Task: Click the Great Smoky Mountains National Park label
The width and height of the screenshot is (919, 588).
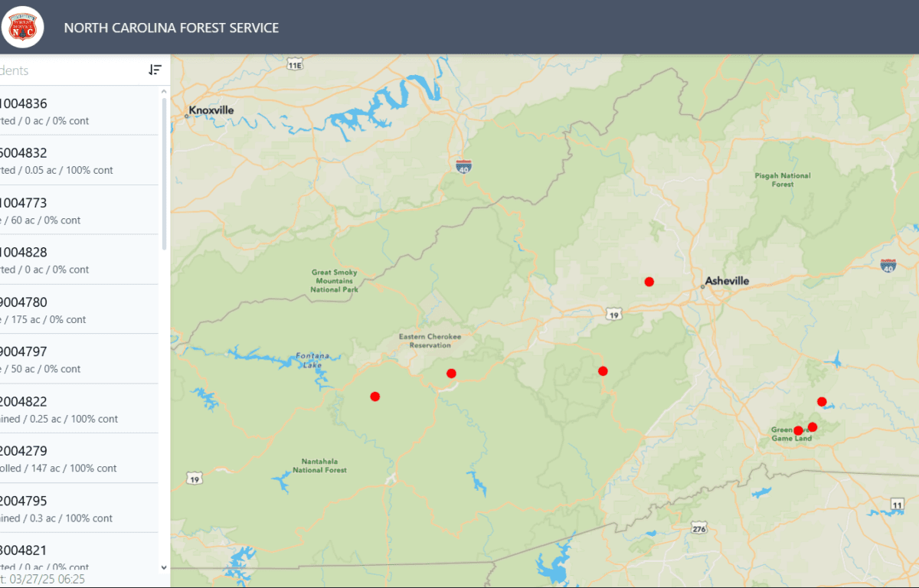Action: 334,279
